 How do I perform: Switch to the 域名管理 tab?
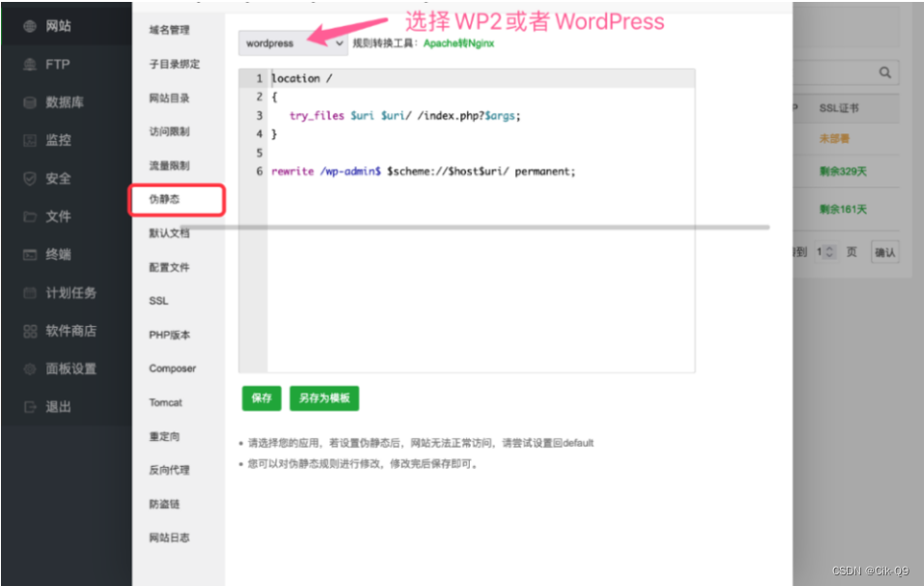(169, 30)
